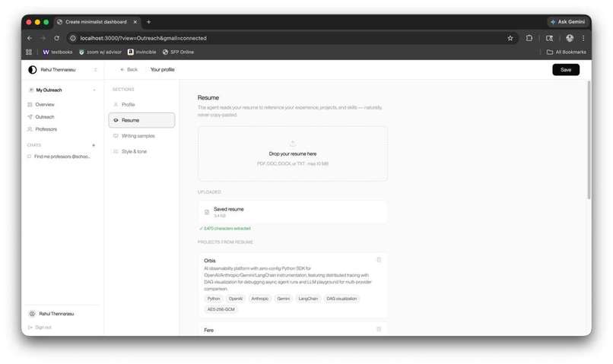613x364 pixels.
Task: Click the Ask Gemini button
Action: tap(567, 22)
